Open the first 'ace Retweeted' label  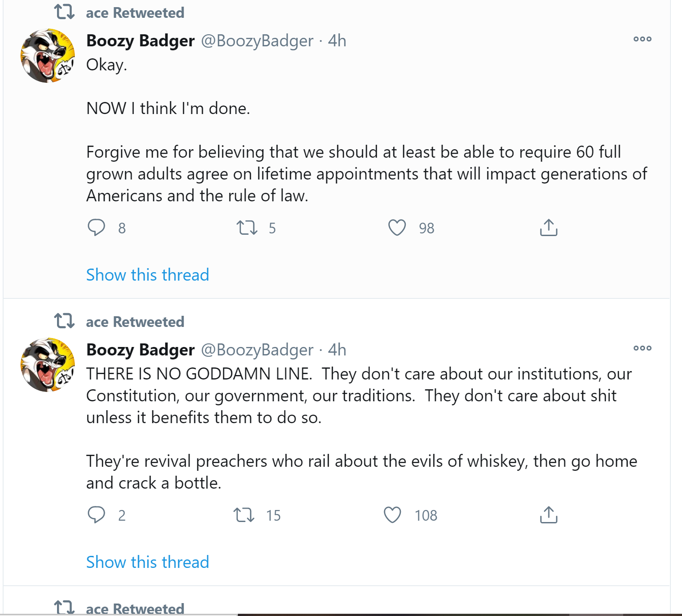point(135,12)
